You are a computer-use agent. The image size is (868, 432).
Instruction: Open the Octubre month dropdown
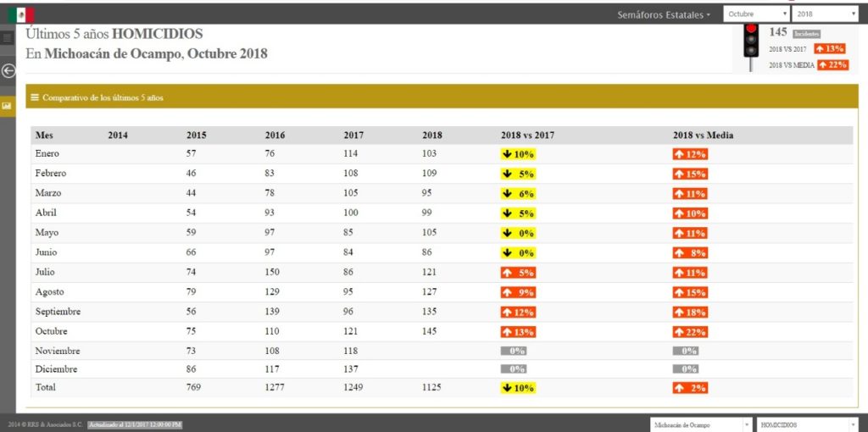[756, 14]
